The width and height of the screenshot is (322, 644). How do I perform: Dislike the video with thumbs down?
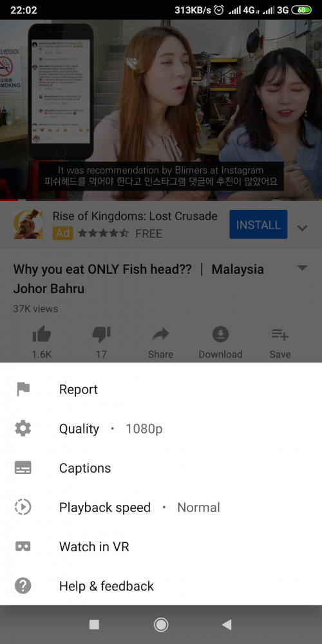point(101,335)
